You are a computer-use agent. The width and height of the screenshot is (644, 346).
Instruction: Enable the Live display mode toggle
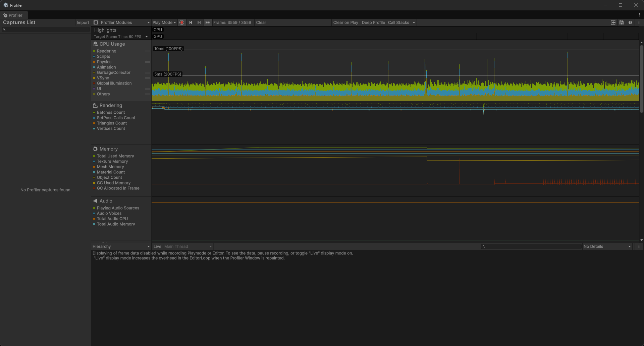157,246
